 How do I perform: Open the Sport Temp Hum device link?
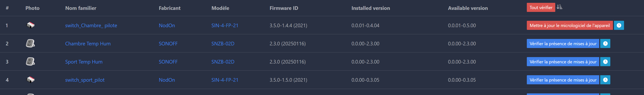click(84, 62)
